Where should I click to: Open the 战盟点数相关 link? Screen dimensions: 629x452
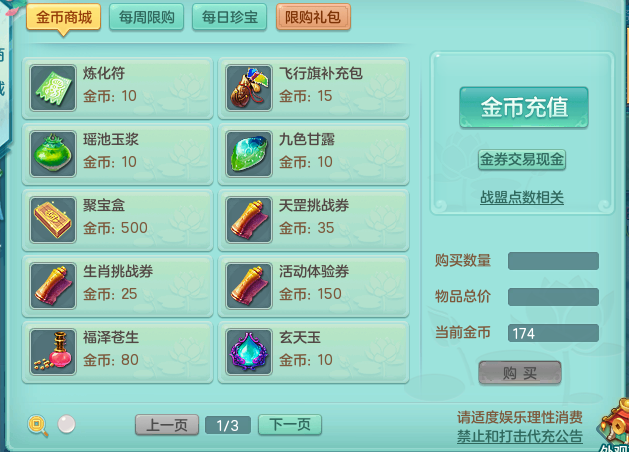522,197
